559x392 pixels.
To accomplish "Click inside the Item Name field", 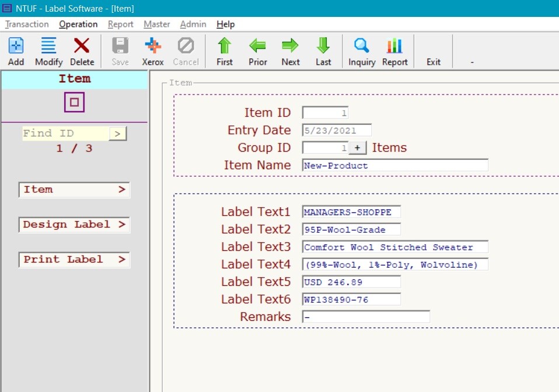I will [x=395, y=166].
